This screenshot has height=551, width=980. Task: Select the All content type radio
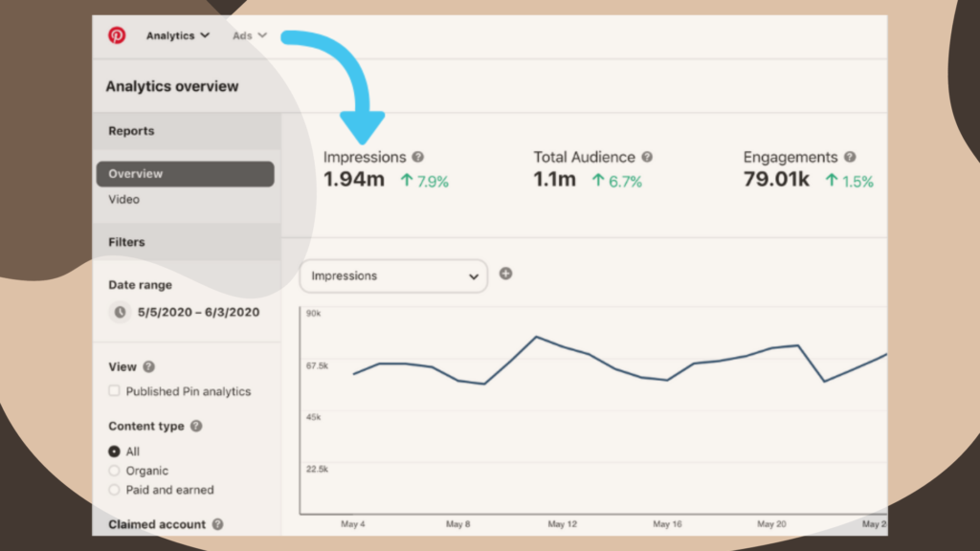[x=115, y=452]
